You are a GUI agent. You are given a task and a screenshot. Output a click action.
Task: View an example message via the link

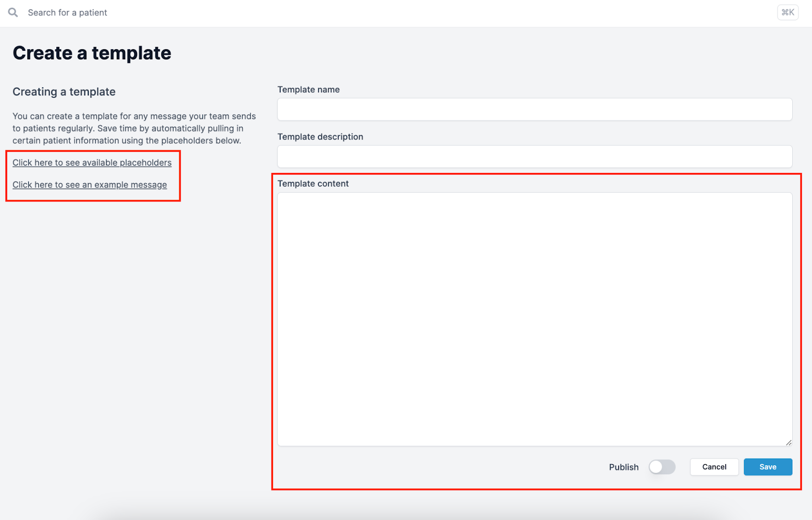point(89,185)
